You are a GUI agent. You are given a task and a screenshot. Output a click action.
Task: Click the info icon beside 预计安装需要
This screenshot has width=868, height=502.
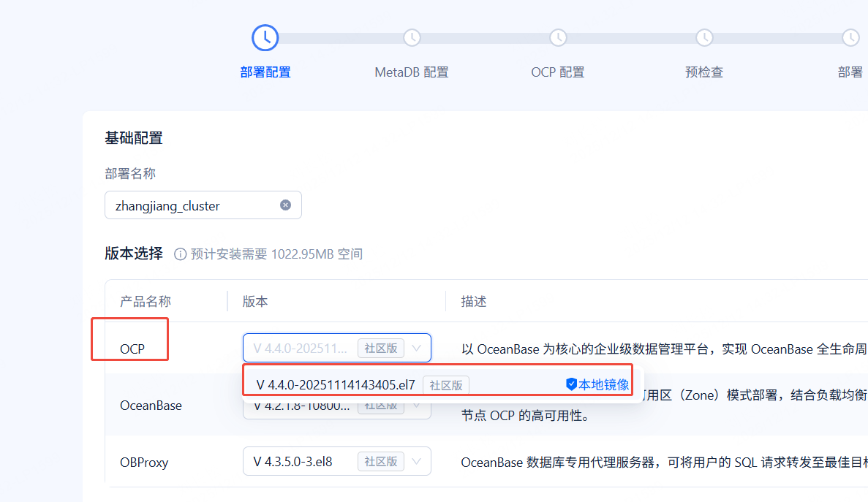[180, 254]
